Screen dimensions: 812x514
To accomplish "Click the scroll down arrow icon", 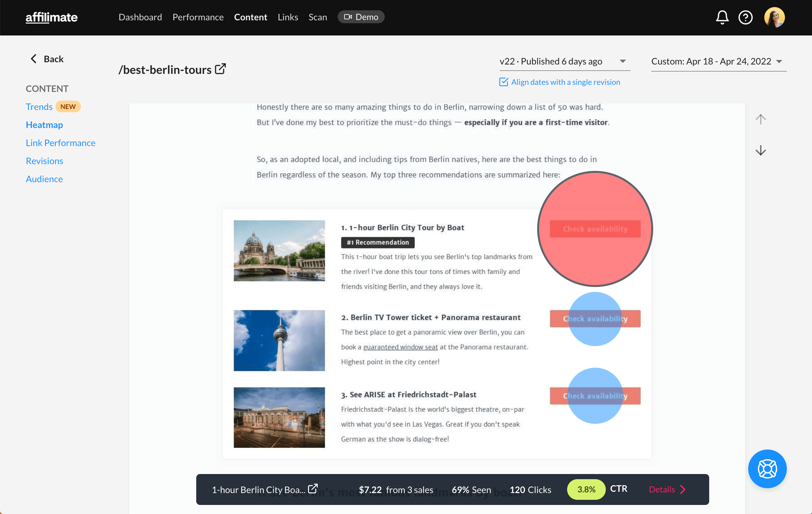I will (x=761, y=150).
